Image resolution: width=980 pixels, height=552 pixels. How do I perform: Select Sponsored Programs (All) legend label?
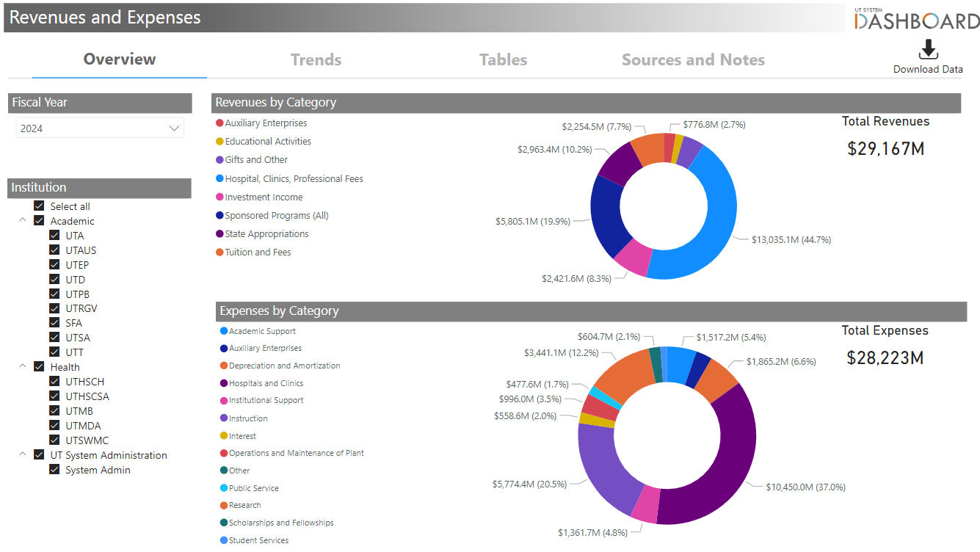[x=277, y=215]
